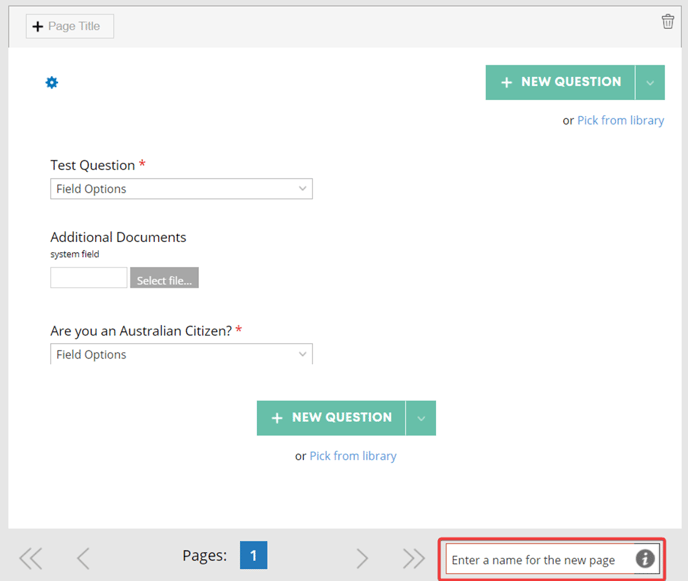The width and height of the screenshot is (688, 581).
Task: Click the system field caption
Action: [x=75, y=254]
